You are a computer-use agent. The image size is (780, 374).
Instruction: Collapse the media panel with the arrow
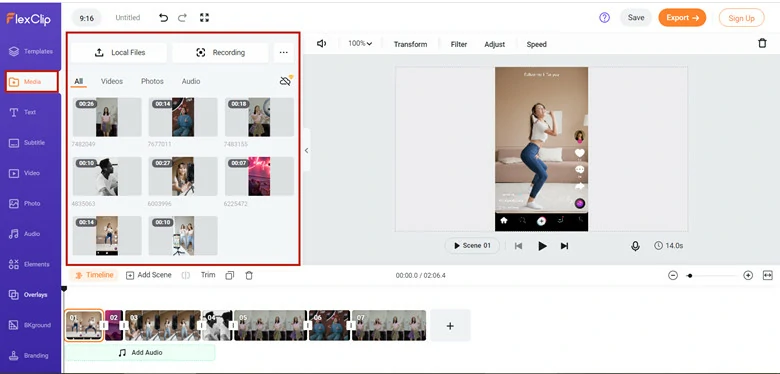[x=306, y=150]
